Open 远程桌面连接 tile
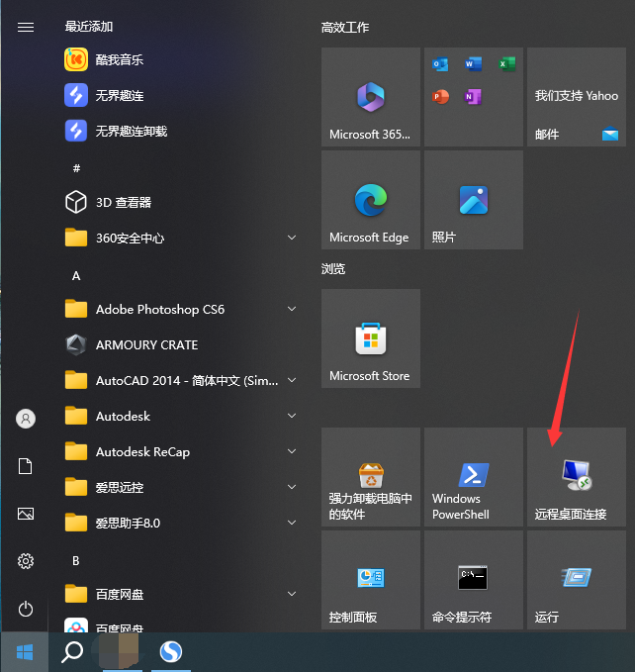635x672 pixels. pos(577,477)
